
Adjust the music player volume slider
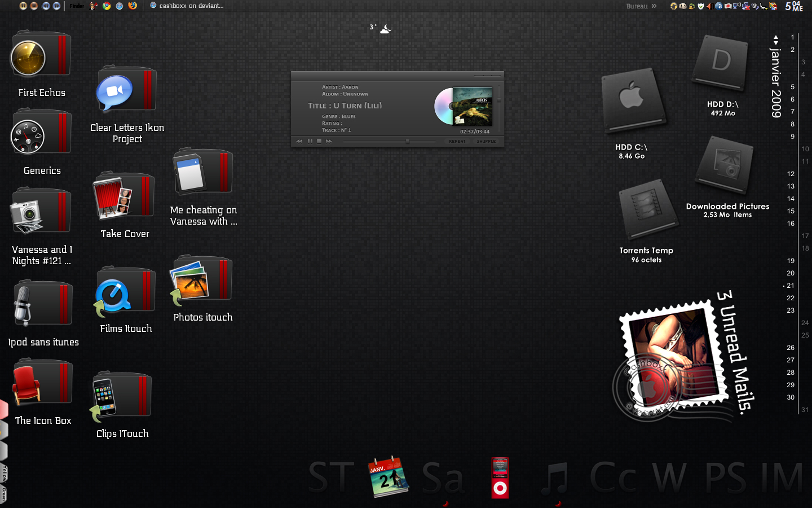498,99
